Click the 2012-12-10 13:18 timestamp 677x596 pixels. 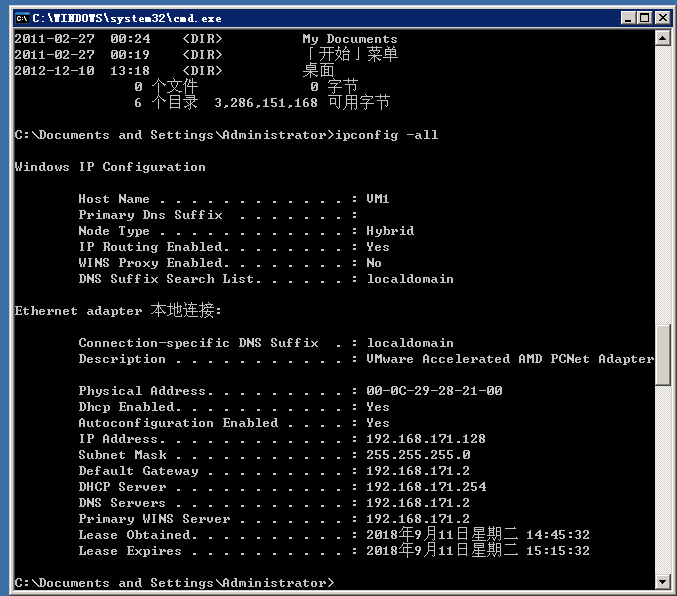[x=82, y=71]
